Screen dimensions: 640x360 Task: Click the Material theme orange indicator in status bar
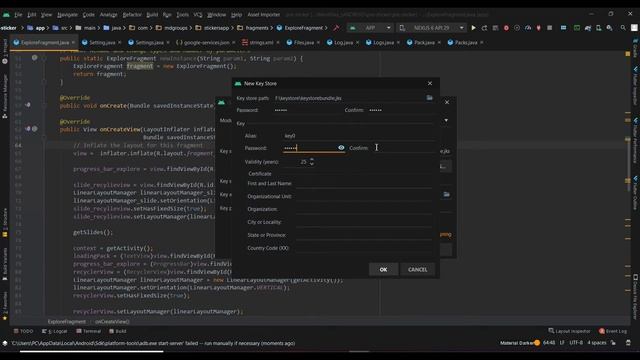point(537,343)
